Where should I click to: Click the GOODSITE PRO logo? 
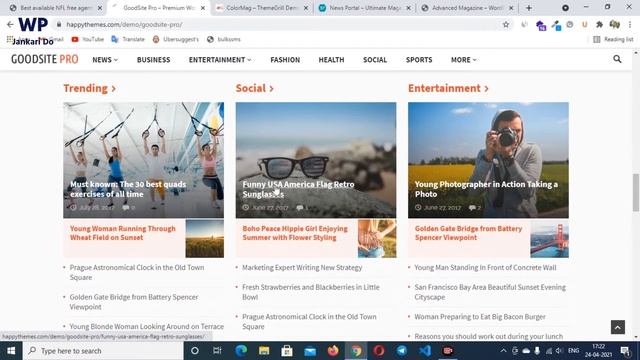(x=44, y=60)
